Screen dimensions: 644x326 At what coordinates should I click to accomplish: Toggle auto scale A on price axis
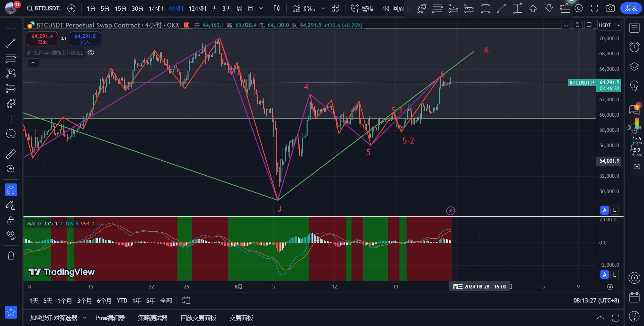pos(604,210)
